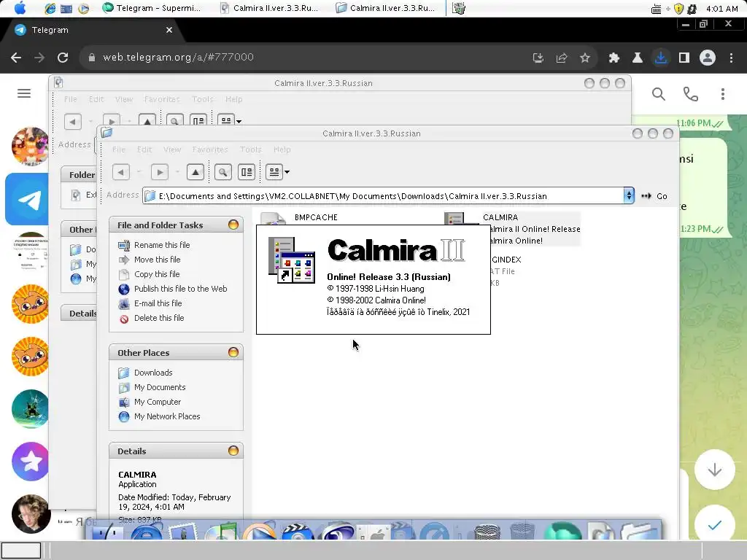Open Chrome downloads icon
This screenshot has height=560, width=747.
pyautogui.click(x=660, y=58)
